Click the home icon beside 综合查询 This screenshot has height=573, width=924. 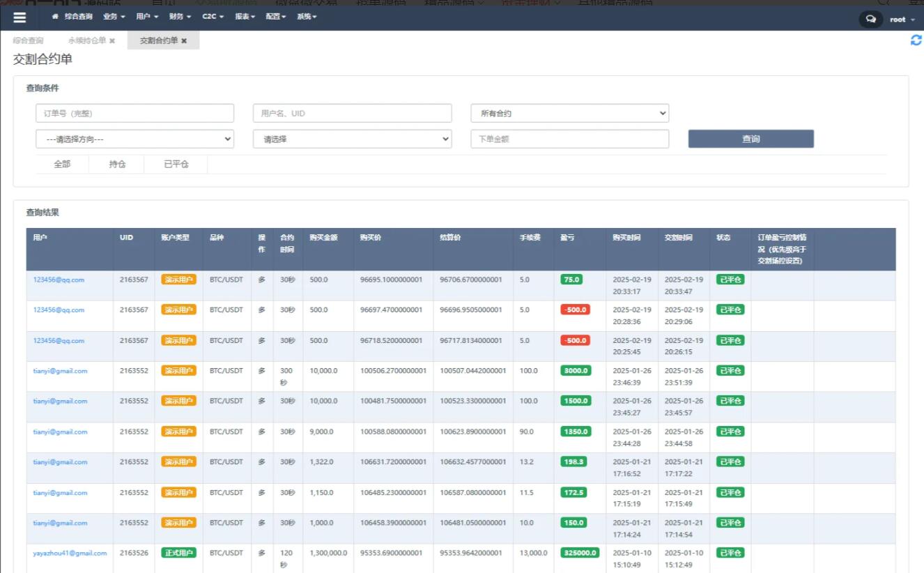point(55,17)
